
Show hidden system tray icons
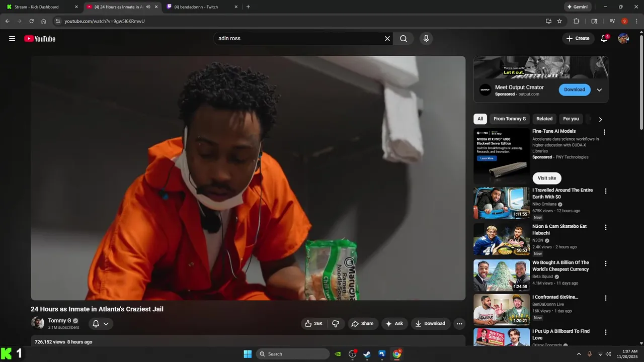coord(579,354)
